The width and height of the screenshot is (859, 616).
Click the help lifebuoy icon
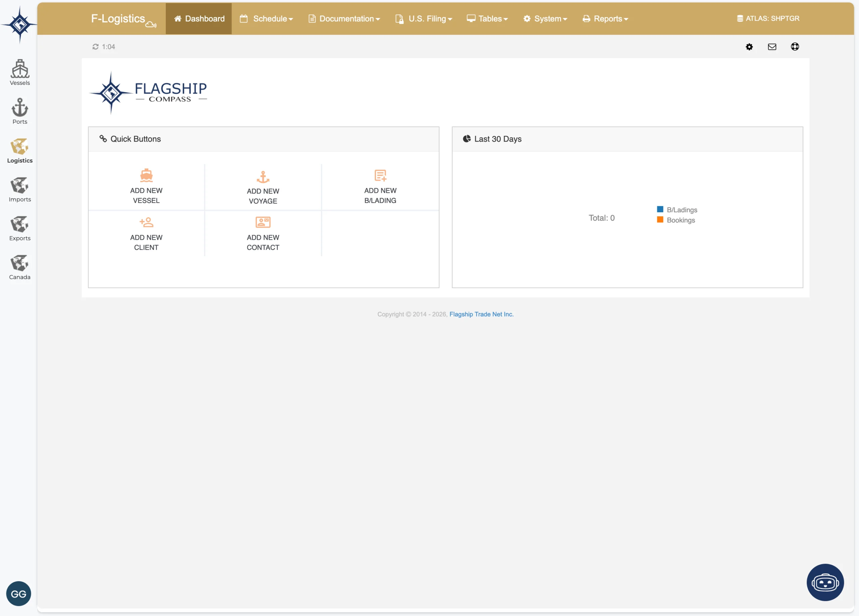point(795,47)
